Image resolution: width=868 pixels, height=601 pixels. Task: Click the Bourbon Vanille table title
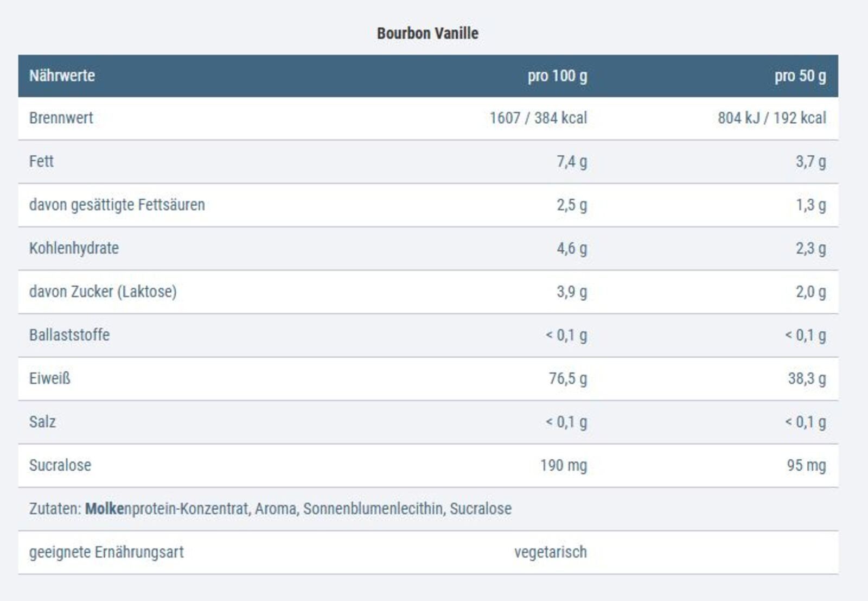coord(427,33)
